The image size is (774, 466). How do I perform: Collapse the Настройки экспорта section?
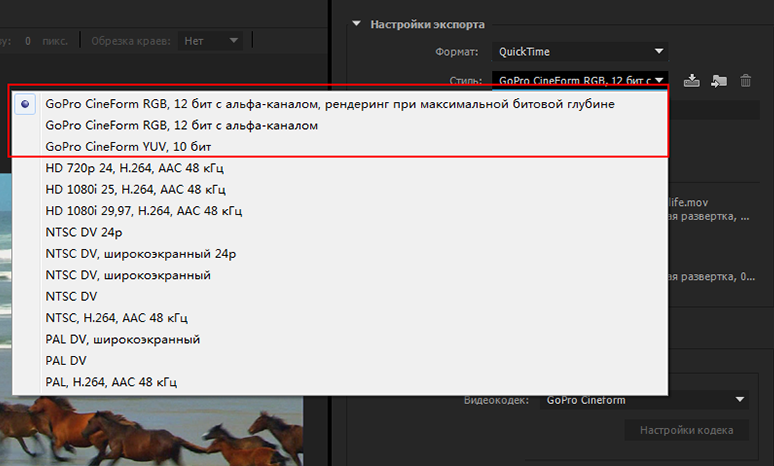click(x=356, y=24)
